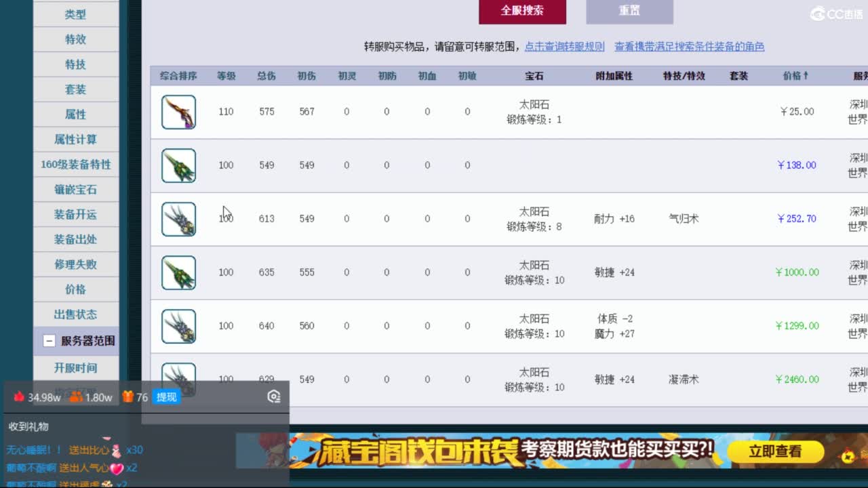Collapse the 服务器范围 section with minus icon
This screenshot has width=868, height=488.
pyautogui.click(x=48, y=341)
